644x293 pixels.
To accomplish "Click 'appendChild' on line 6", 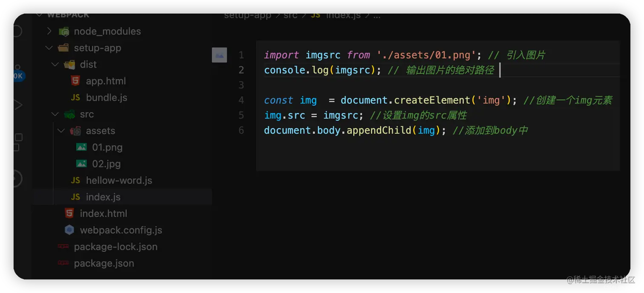I will [x=379, y=130].
